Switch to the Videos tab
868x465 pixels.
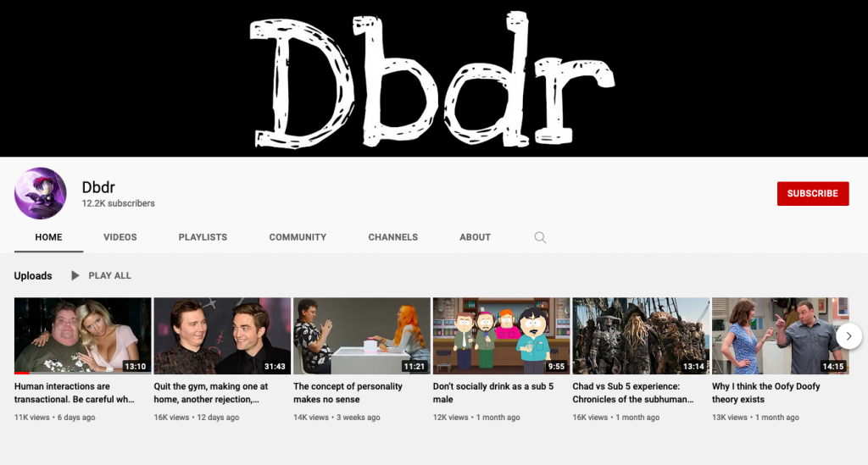[120, 237]
